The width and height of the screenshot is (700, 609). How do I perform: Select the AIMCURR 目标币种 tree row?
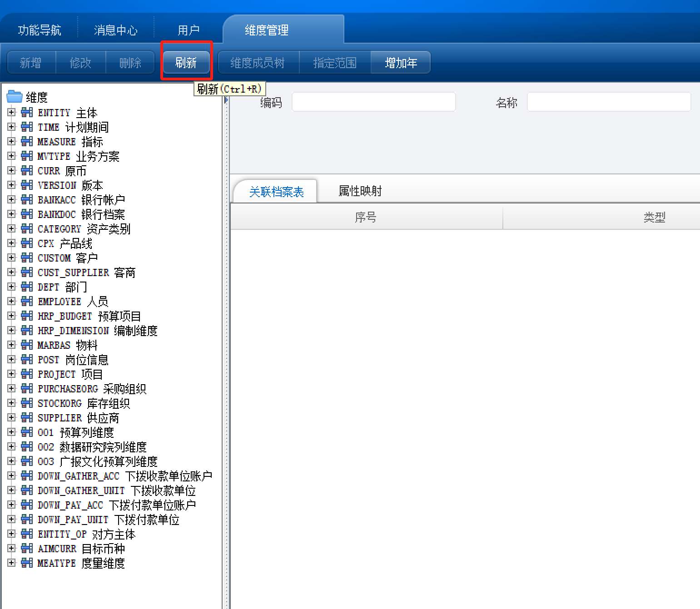click(81, 549)
